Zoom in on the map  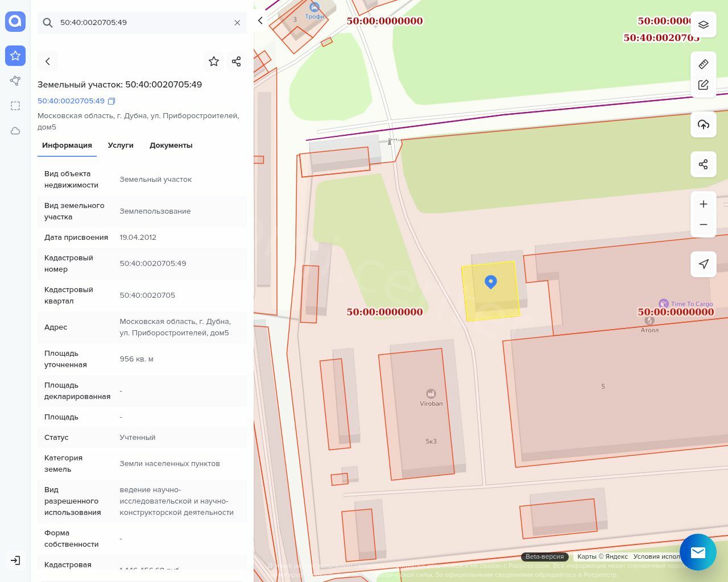pos(703,204)
